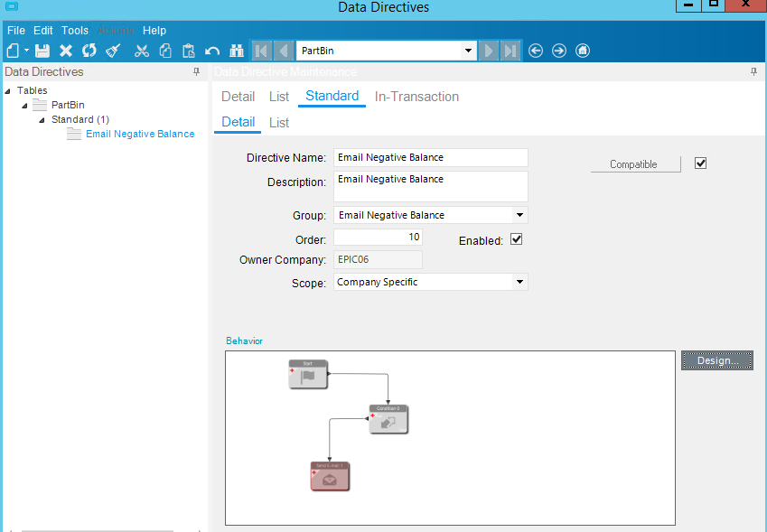Select the PartBin tree item
This screenshot has height=532, width=767.
point(68,105)
